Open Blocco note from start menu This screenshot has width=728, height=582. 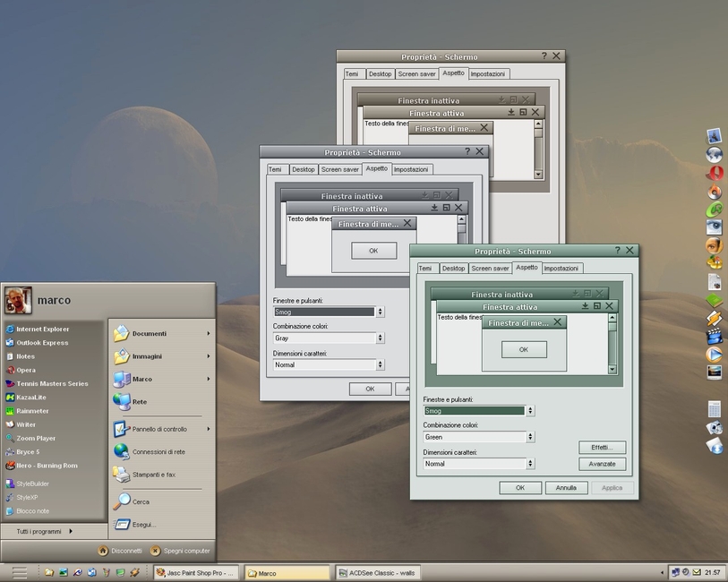click(x=27, y=511)
